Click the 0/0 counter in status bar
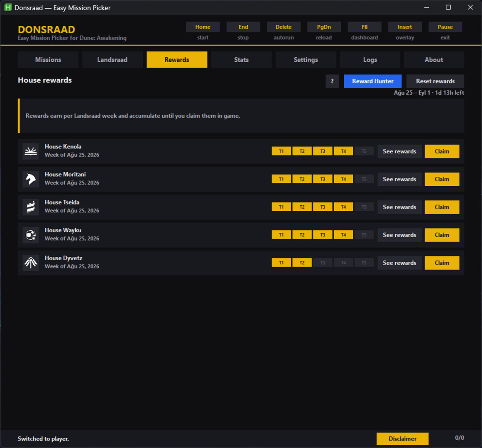This screenshot has width=482, height=448. (x=460, y=438)
